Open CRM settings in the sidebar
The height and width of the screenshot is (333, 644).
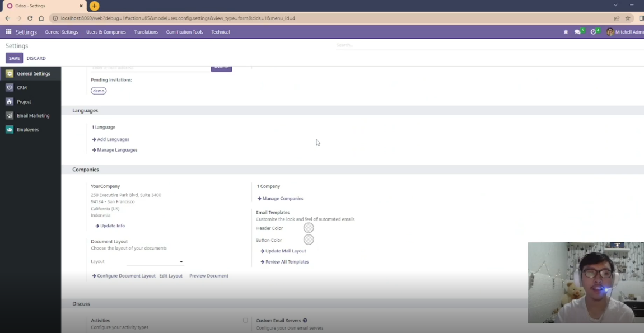pyautogui.click(x=21, y=87)
